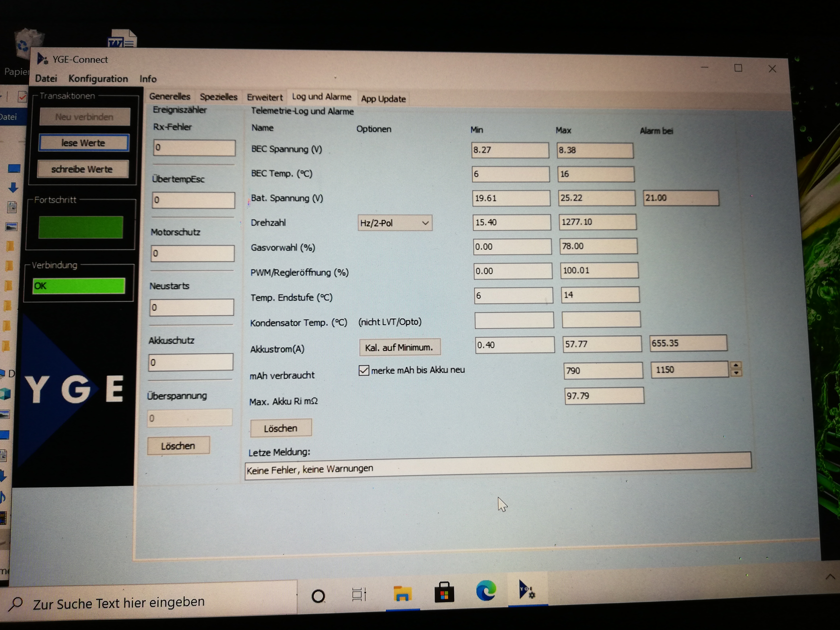Screen dimensions: 840x630
Task: Uncheck merke mAh bis Akku neu
Action: click(x=363, y=370)
